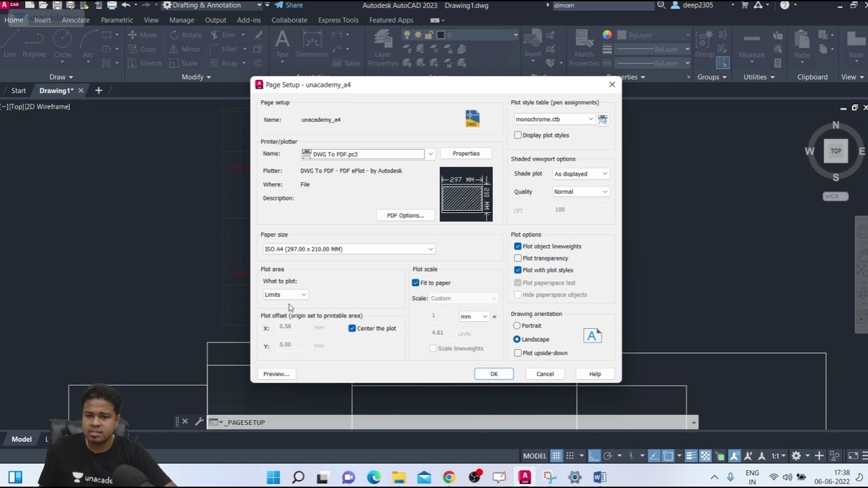Toggle lineweight display icon in status bar
Screen dimensions: 868x488
pyautogui.click(x=690, y=456)
